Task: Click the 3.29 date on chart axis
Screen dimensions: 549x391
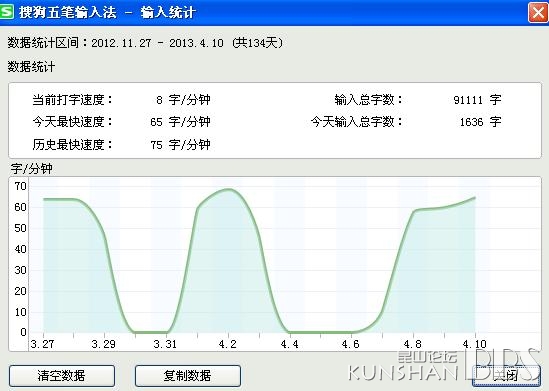Action: 104,344
